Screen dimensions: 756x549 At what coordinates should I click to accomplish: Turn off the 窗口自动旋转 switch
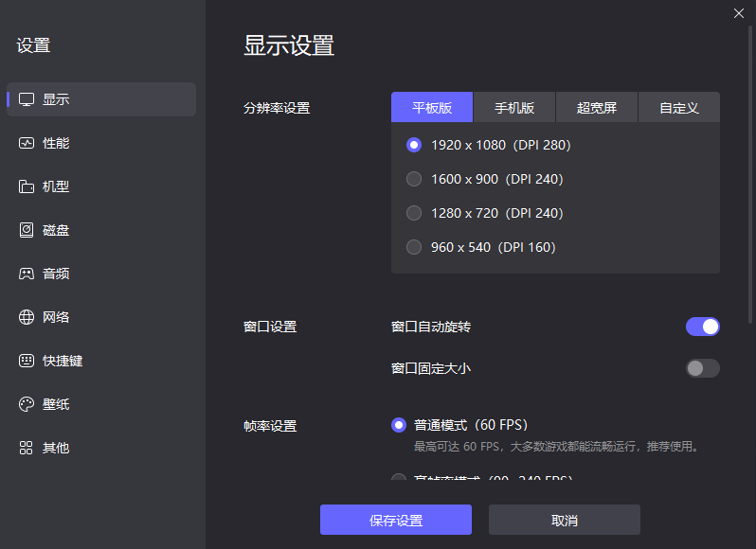(703, 327)
